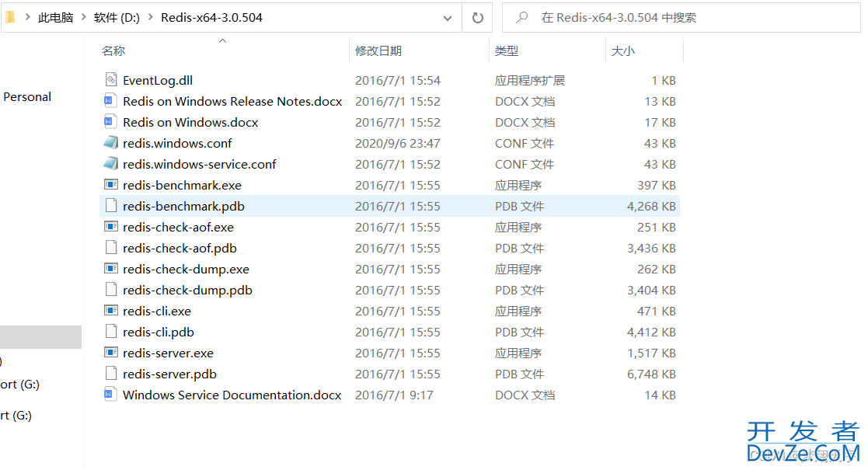
Task: Click the redis-benchmark.pdb file icon
Action: (110, 205)
